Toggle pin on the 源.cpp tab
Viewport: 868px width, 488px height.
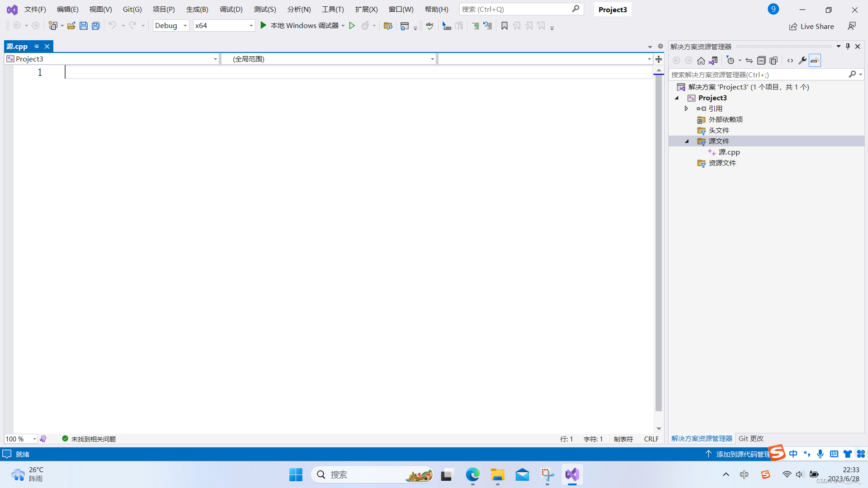37,47
